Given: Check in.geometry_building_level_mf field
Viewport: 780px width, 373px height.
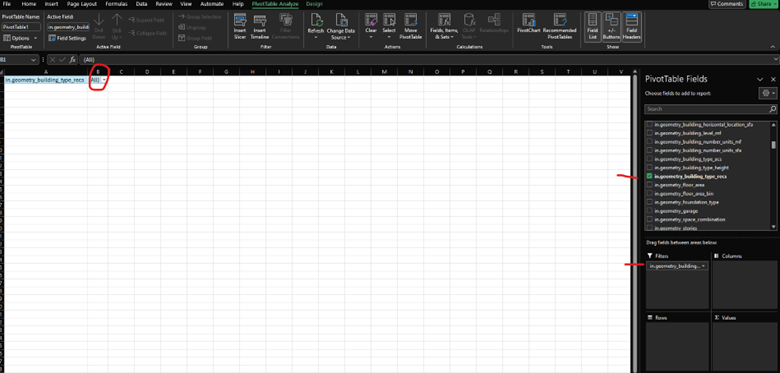Looking at the screenshot, I should [x=649, y=133].
